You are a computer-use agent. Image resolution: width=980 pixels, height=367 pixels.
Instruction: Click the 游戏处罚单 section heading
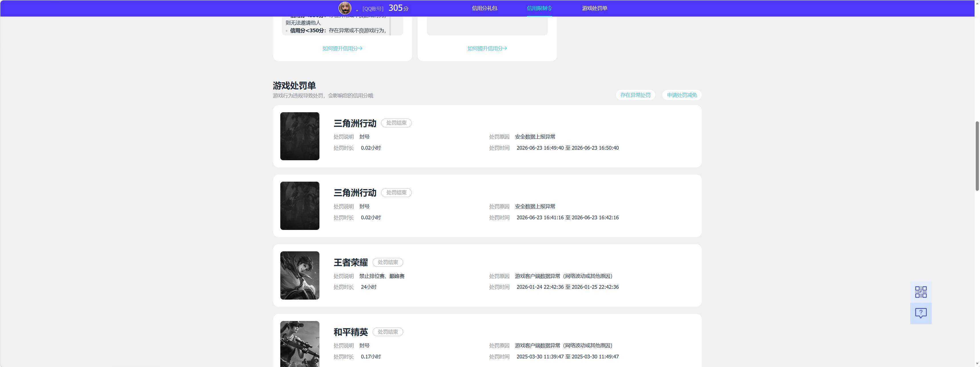click(x=294, y=86)
